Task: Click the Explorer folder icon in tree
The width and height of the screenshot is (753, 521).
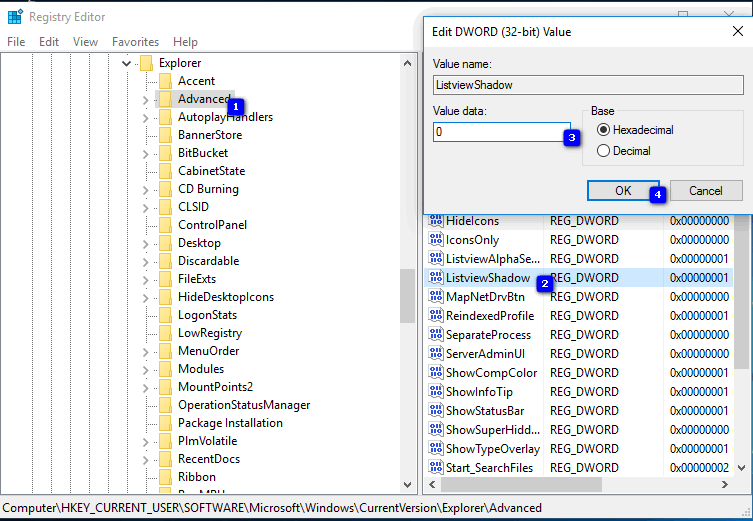Action: [x=146, y=63]
